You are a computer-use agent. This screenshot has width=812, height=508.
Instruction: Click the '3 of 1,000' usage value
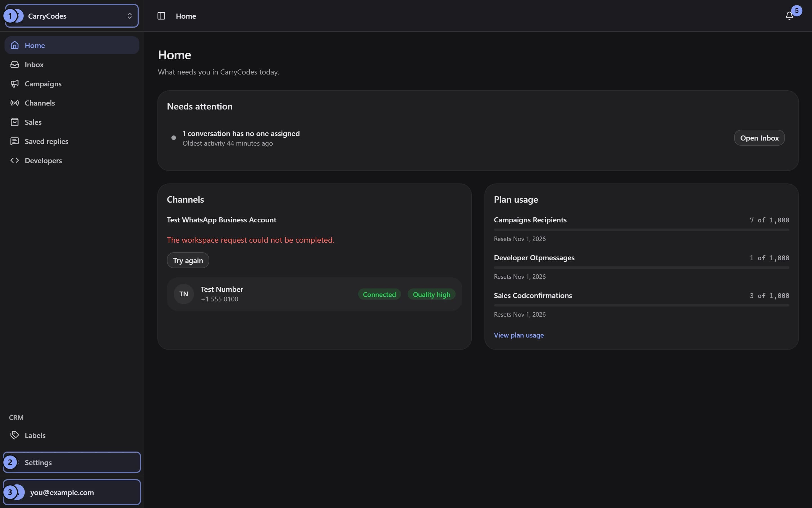[x=769, y=296]
